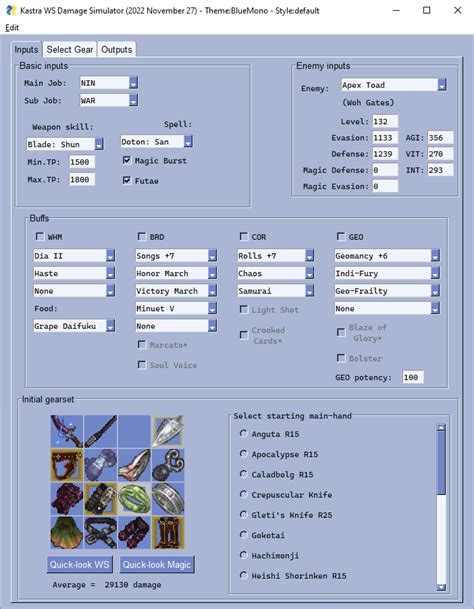The image size is (474, 609).
Task: Expand the Honor March song dropdown
Action: coord(176,273)
